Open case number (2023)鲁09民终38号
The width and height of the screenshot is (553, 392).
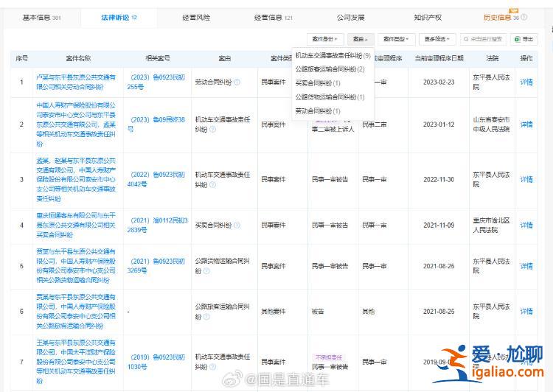coord(156,124)
